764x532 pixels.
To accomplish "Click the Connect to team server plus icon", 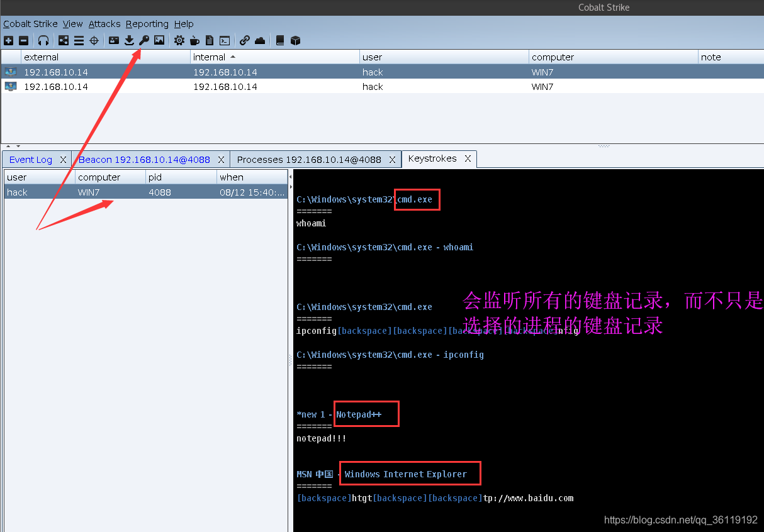I will tap(8, 40).
